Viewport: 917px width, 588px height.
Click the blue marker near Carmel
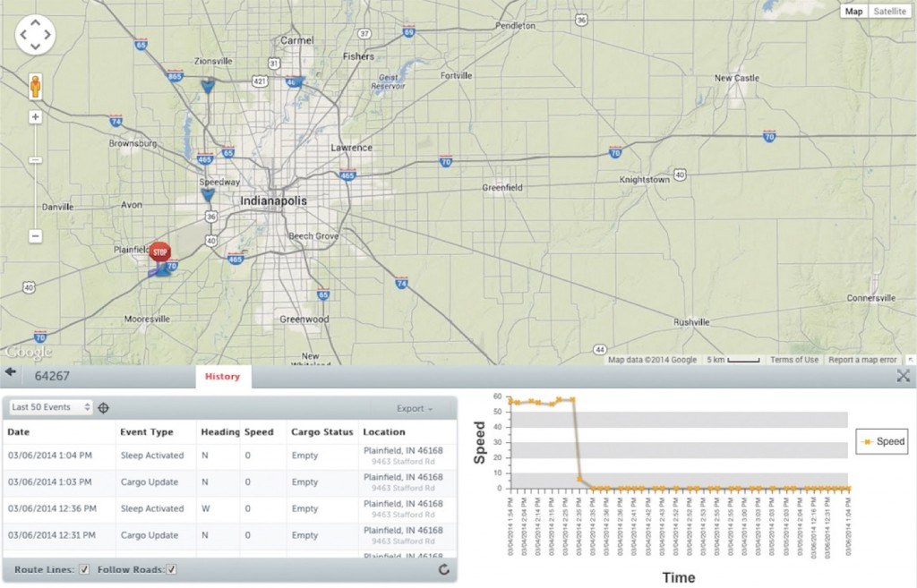[296, 81]
